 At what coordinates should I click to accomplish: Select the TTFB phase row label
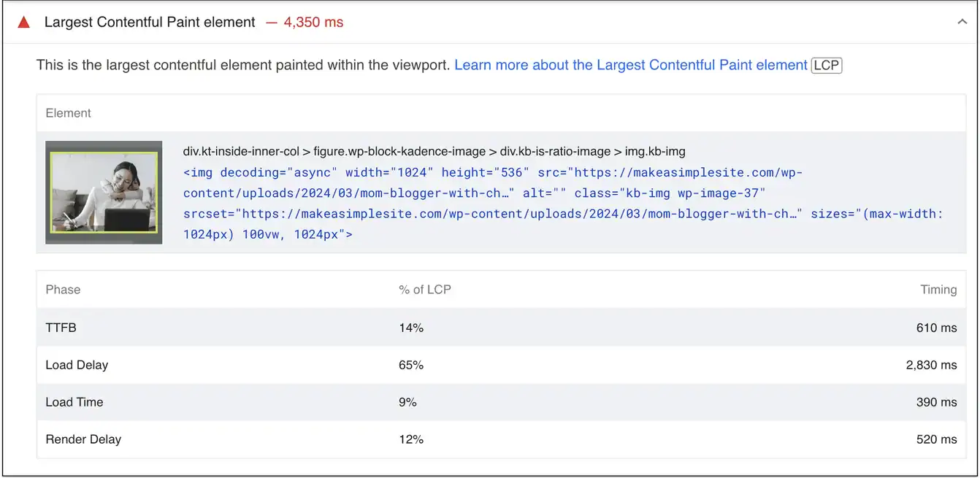point(61,328)
